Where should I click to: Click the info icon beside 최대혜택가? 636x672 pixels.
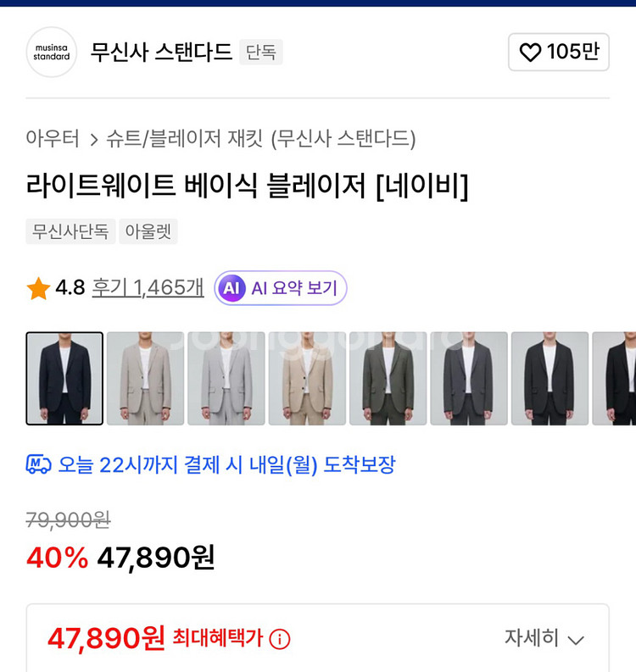coord(279,639)
